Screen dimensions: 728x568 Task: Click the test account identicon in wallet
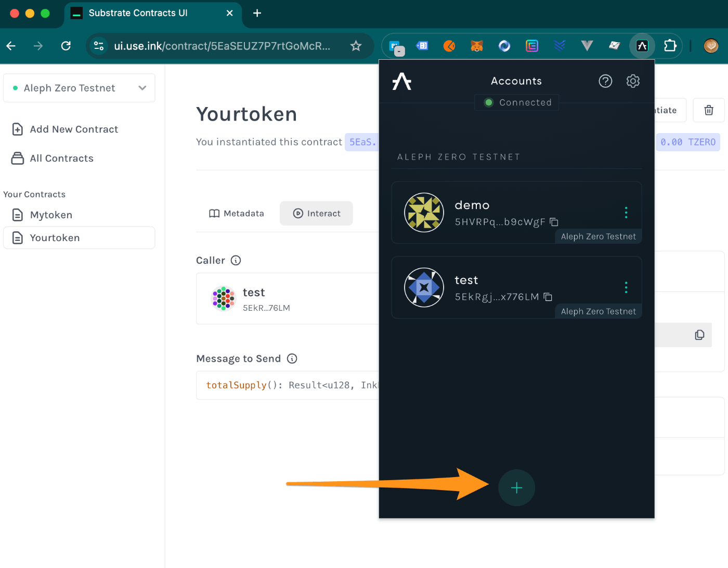(x=424, y=287)
